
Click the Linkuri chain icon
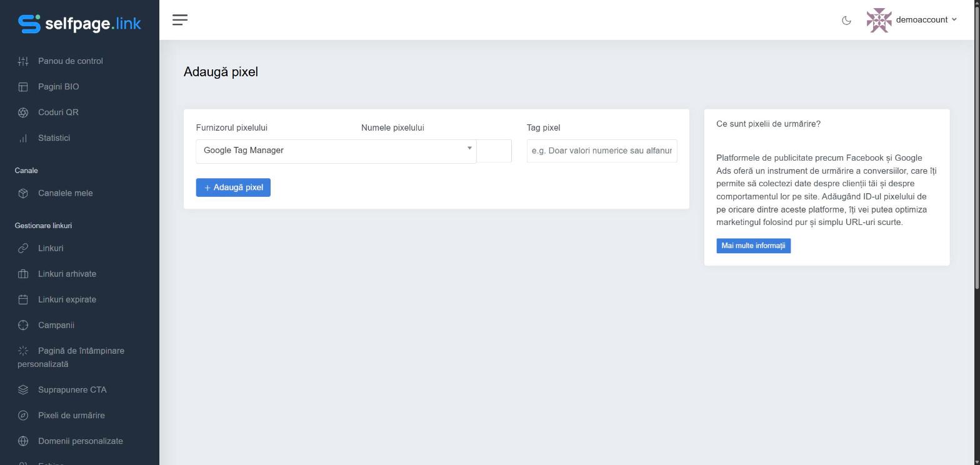point(23,248)
